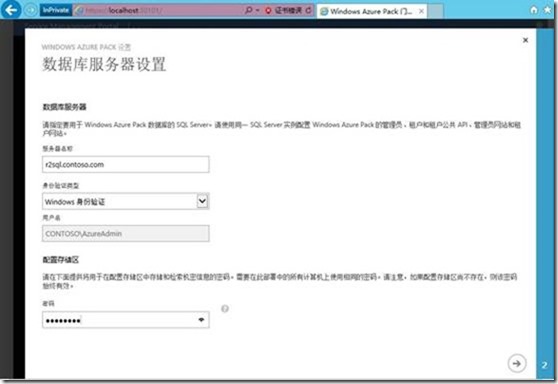Refresh the page with the reload icon
Image resolution: width=558 pixels, height=384 pixels.
tap(308, 10)
